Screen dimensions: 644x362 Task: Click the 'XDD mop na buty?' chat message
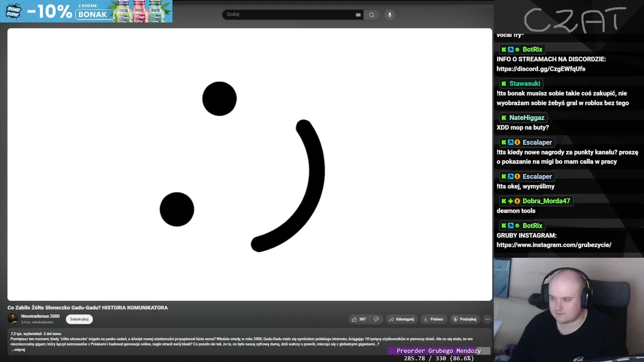click(523, 127)
